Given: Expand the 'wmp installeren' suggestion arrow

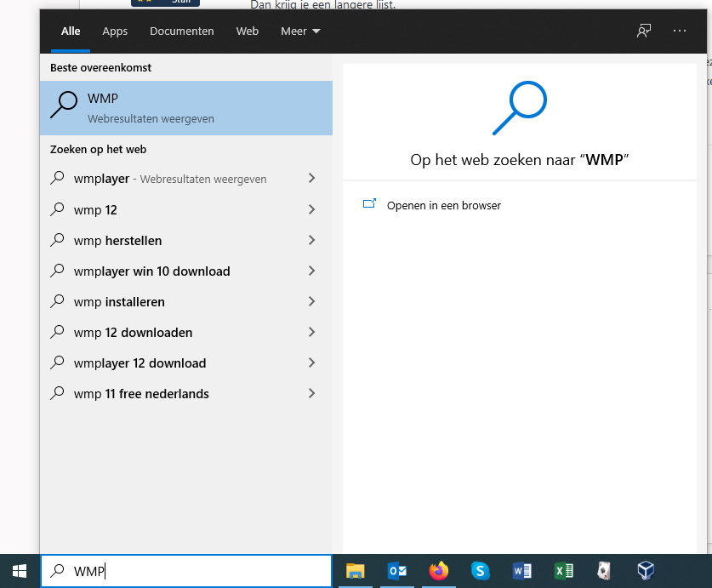Looking at the screenshot, I should click(x=311, y=301).
